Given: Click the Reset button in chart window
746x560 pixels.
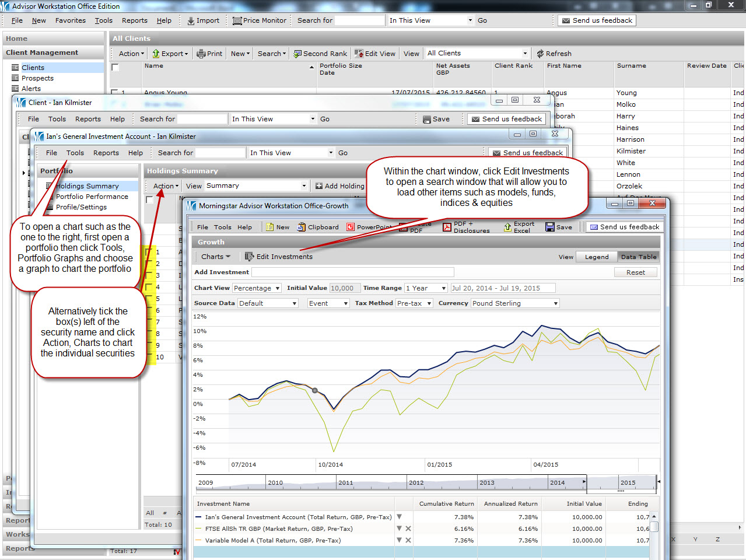Looking at the screenshot, I should 635,272.
